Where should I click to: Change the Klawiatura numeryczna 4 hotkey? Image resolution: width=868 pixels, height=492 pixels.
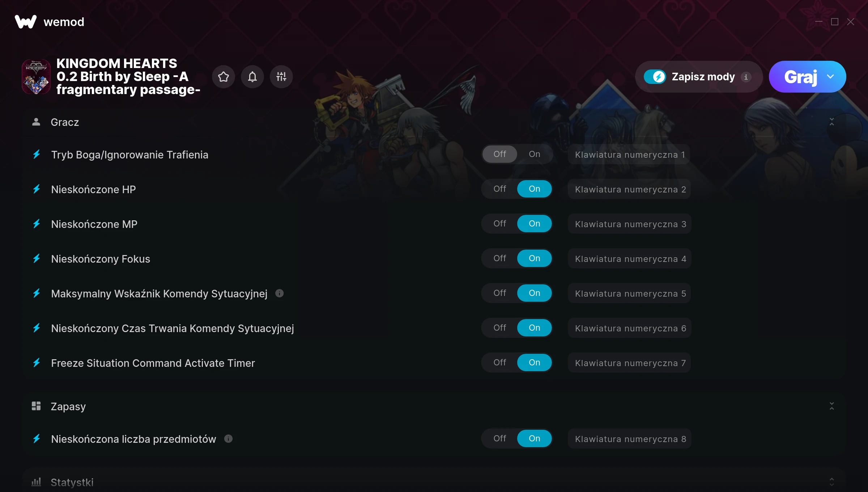630,259
